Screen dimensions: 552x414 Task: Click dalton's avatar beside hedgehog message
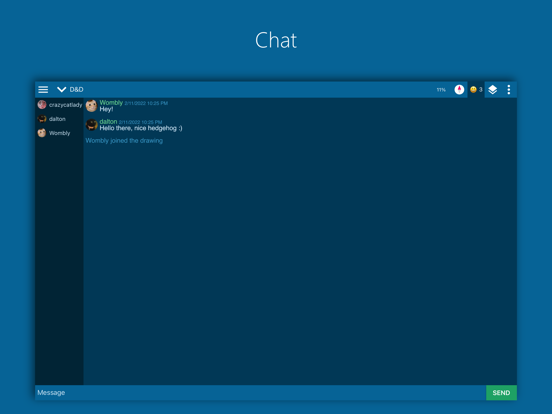pos(91,125)
